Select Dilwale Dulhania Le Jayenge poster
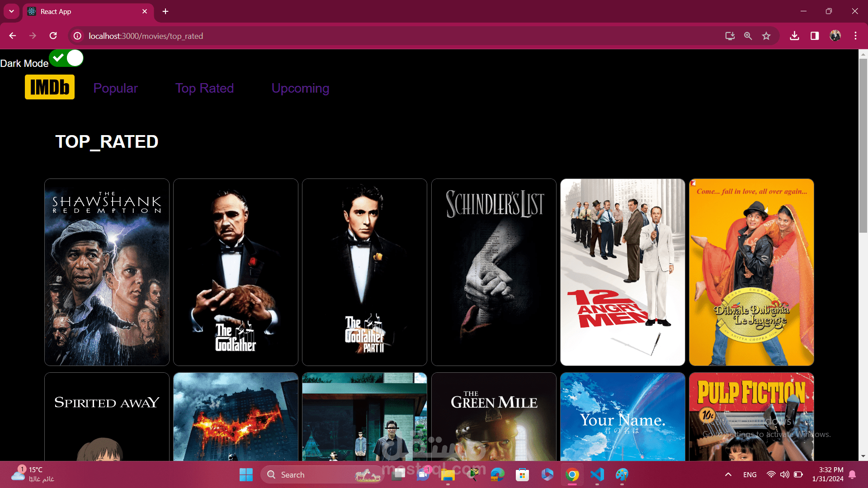The width and height of the screenshot is (868, 488). (x=751, y=272)
